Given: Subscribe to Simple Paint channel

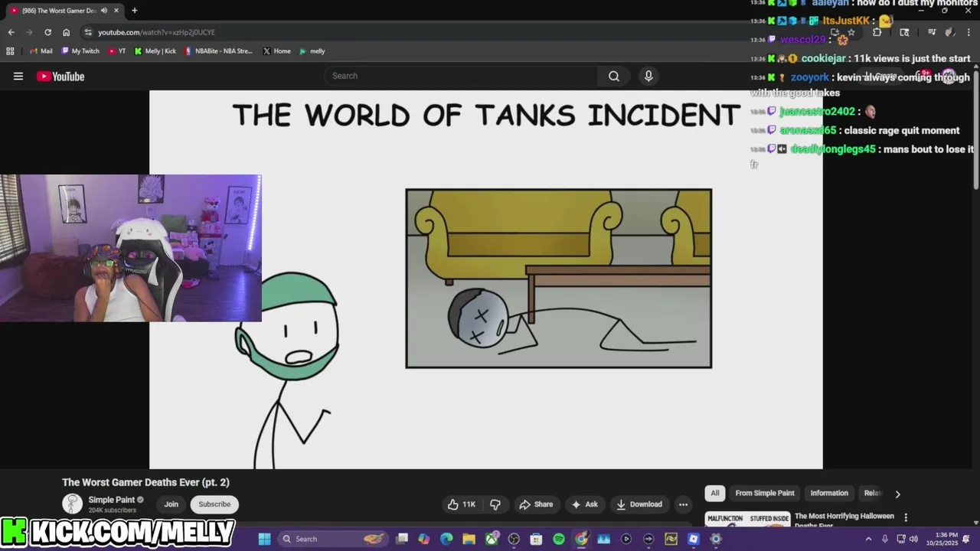Looking at the screenshot, I should 214,504.
